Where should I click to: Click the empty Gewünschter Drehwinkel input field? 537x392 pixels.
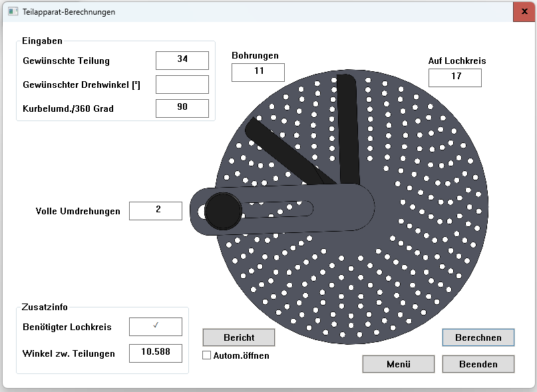coord(182,84)
